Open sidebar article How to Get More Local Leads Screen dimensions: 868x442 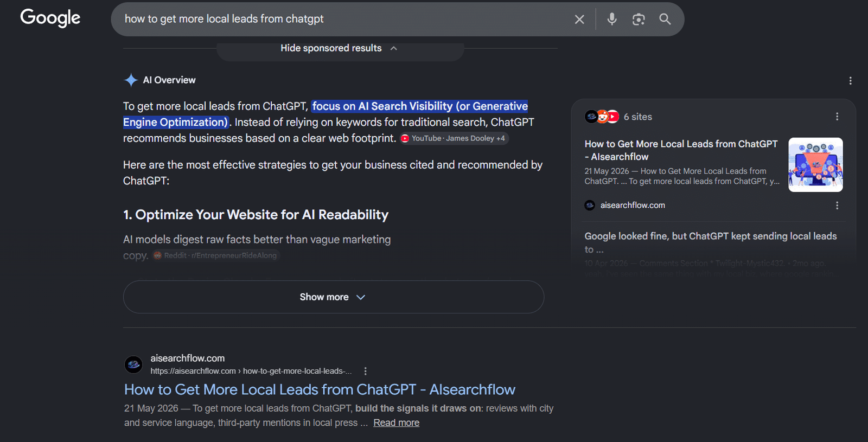[681, 150]
